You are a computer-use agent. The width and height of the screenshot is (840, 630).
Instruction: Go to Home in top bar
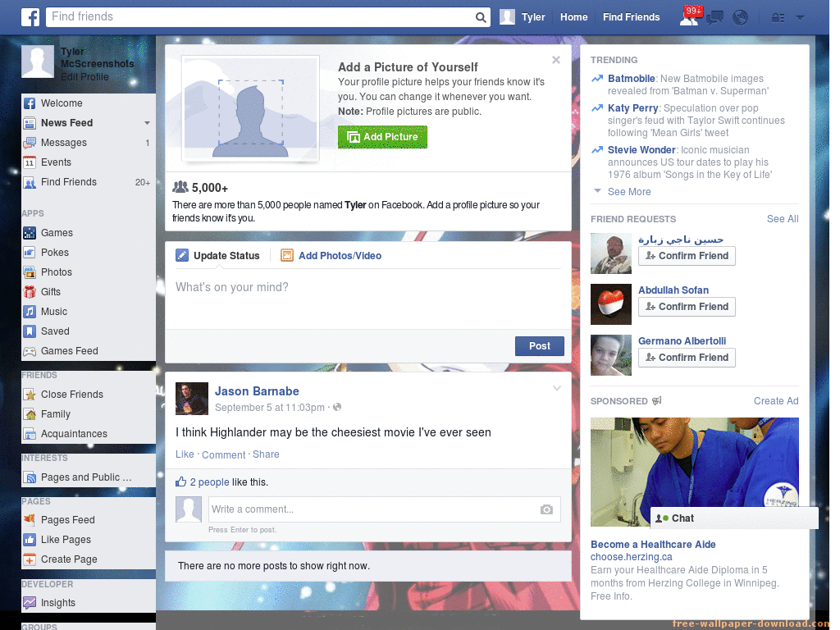[x=573, y=17]
